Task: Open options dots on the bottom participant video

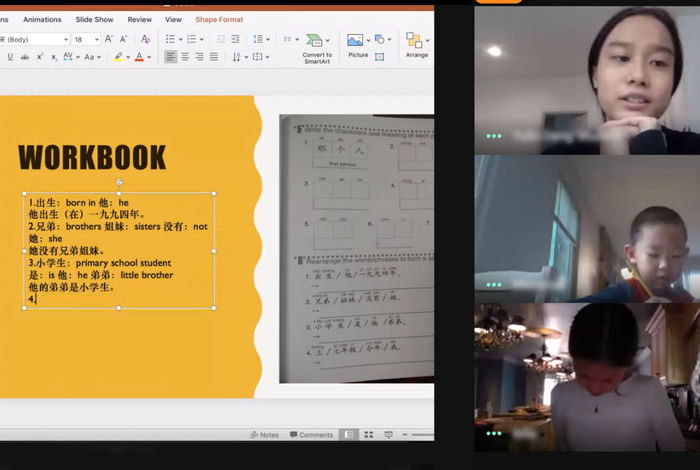Action: 494,433
